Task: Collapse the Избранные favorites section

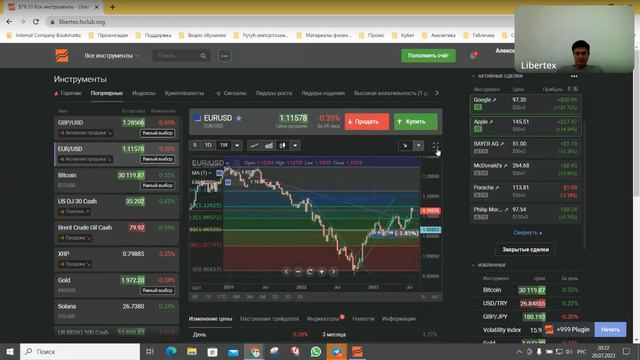Action: [x=473, y=265]
